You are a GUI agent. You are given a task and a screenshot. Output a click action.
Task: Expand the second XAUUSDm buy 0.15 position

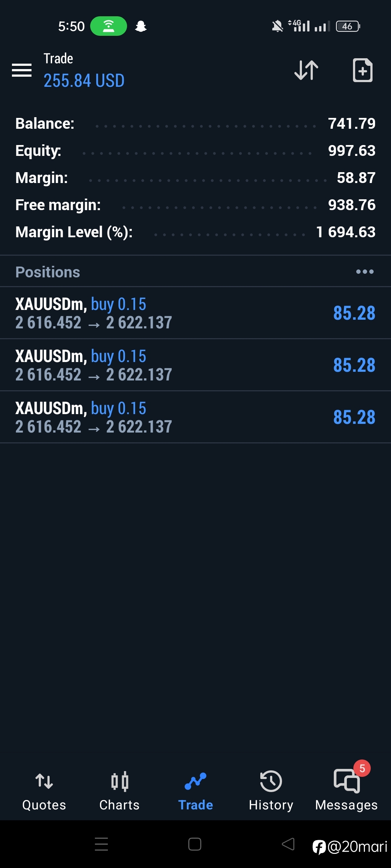[195, 365]
